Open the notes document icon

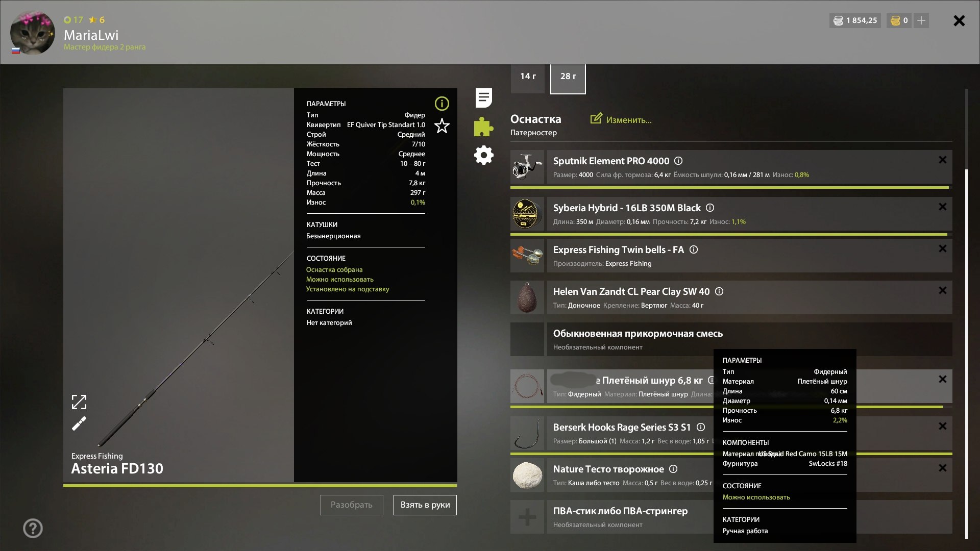[483, 98]
